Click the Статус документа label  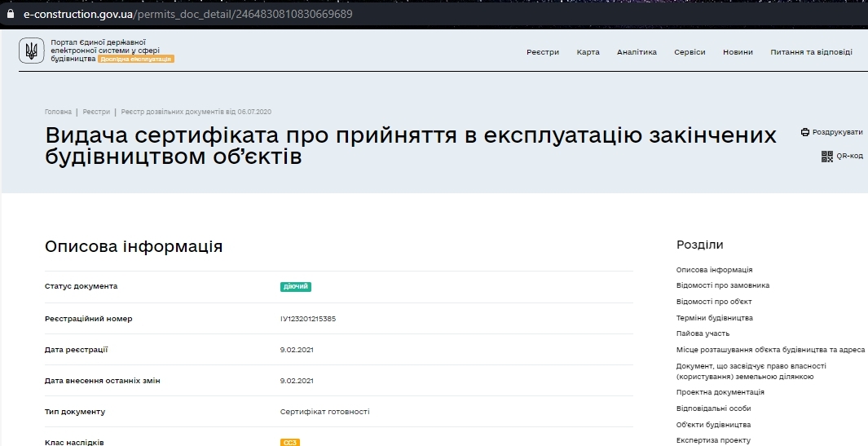pos(81,286)
